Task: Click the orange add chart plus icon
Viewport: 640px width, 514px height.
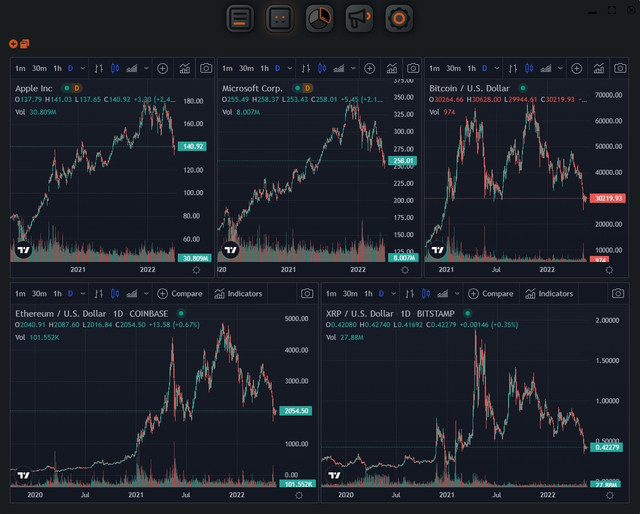Action: (13, 44)
